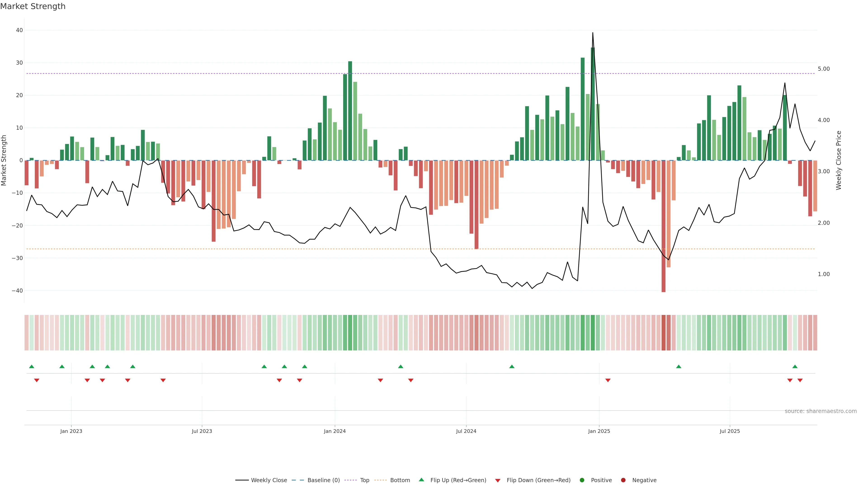Click the Flip Up green triangle legend icon
Image resolution: width=868 pixels, height=488 pixels.
tap(421, 480)
